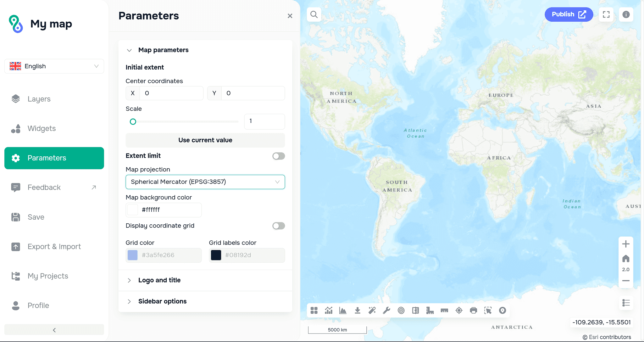Expand the Logo and title section
The width and height of the screenshot is (644, 342).
click(159, 280)
